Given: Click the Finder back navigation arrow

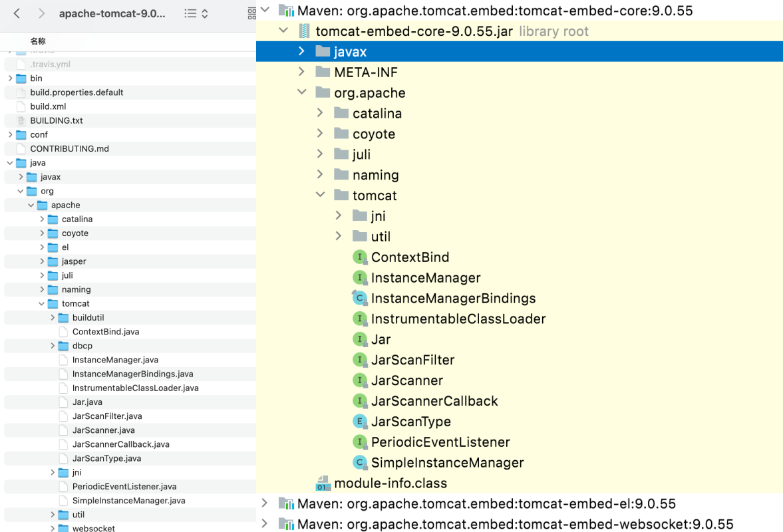Looking at the screenshot, I should (x=17, y=13).
